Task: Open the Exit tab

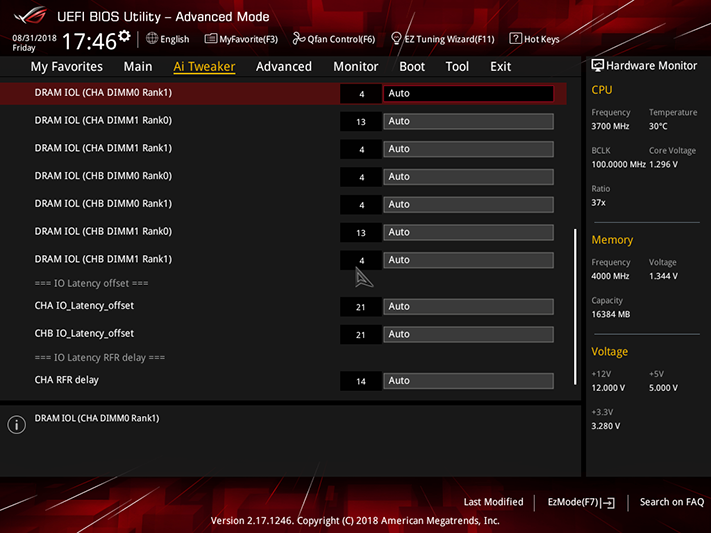Action: 501,67
